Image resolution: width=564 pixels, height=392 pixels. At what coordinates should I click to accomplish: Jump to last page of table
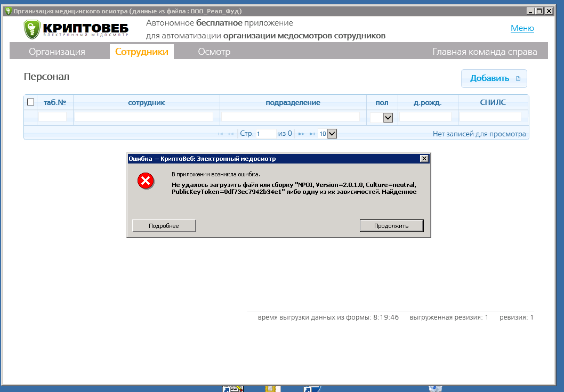tap(312, 134)
